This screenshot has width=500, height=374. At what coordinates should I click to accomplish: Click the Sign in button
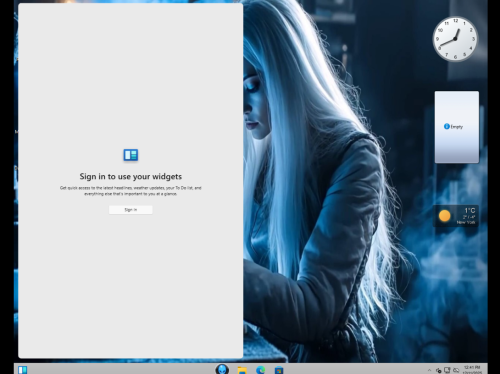[x=131, y=210]
